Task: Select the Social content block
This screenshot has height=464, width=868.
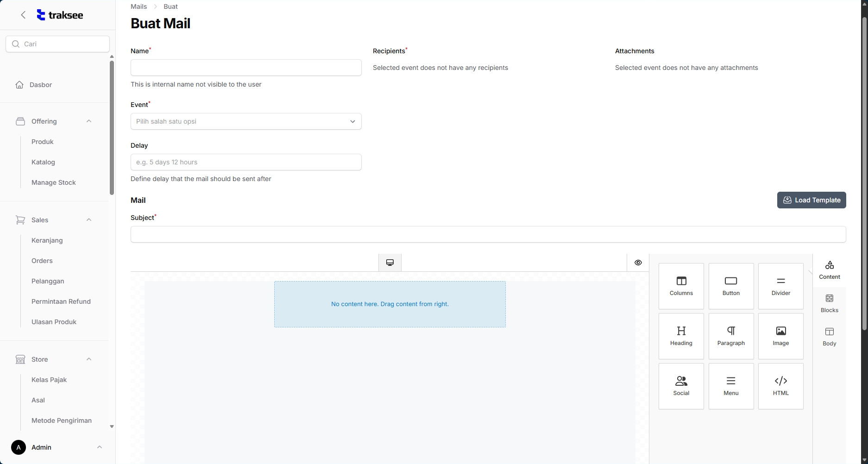Action: [681, 386]
